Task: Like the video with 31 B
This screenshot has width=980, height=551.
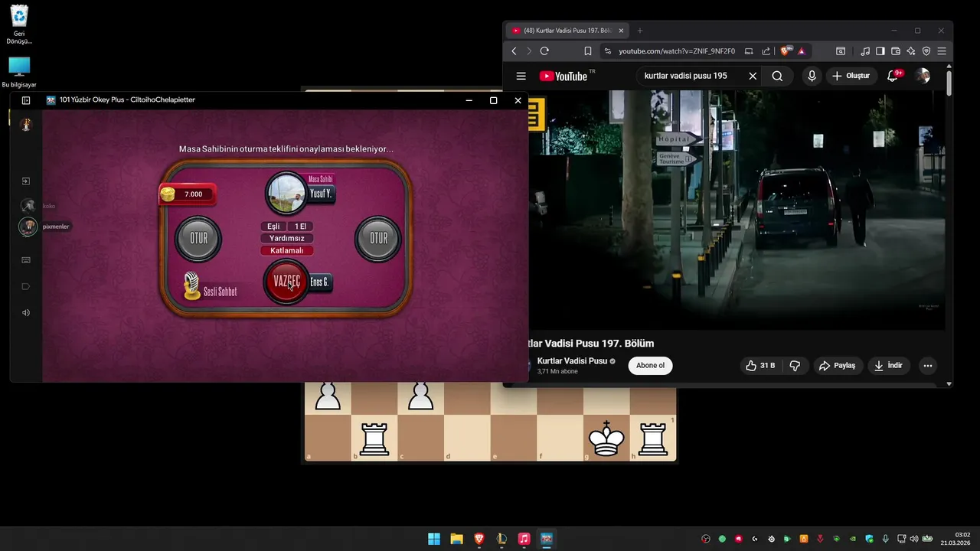Action: 760,366
